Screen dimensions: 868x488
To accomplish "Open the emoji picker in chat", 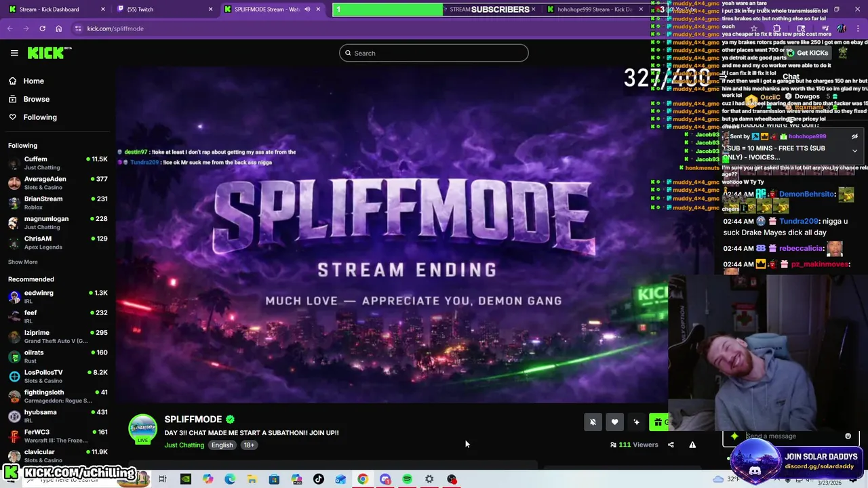I will click(848, 436).
